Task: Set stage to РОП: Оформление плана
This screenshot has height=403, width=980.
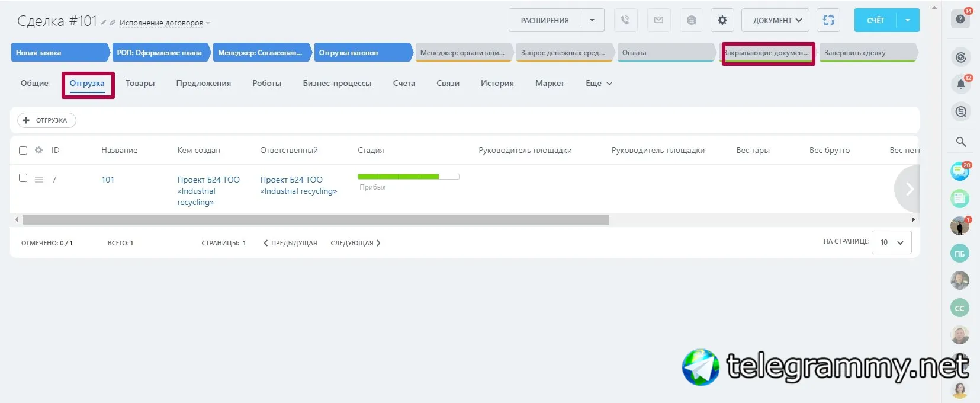Action: pyautogui.click(x=161, y=53)
